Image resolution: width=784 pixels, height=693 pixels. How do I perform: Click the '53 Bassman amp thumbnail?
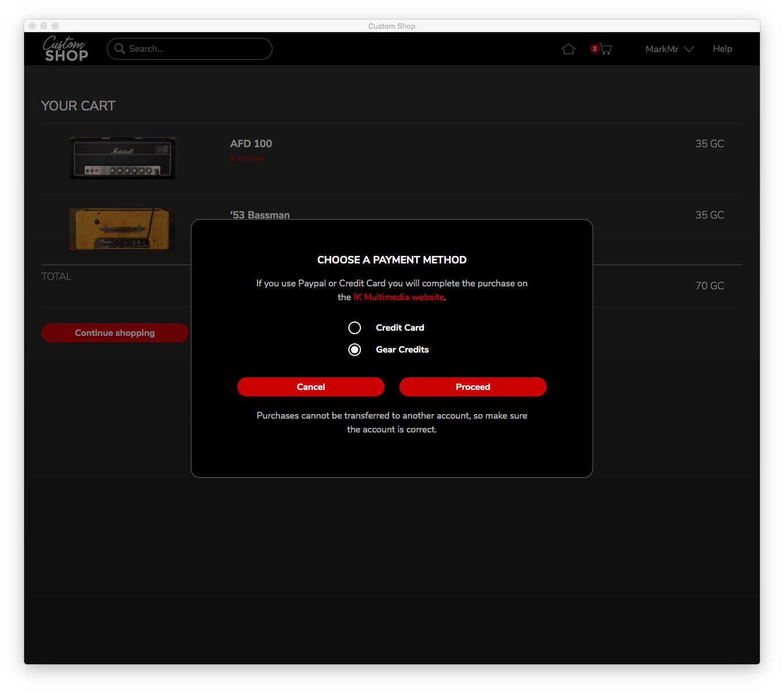point(122,229)
